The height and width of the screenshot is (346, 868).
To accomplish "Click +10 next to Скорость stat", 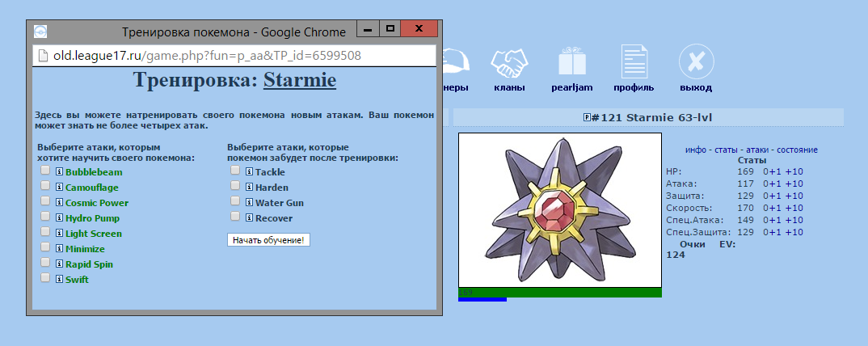I will click(794, 208).
